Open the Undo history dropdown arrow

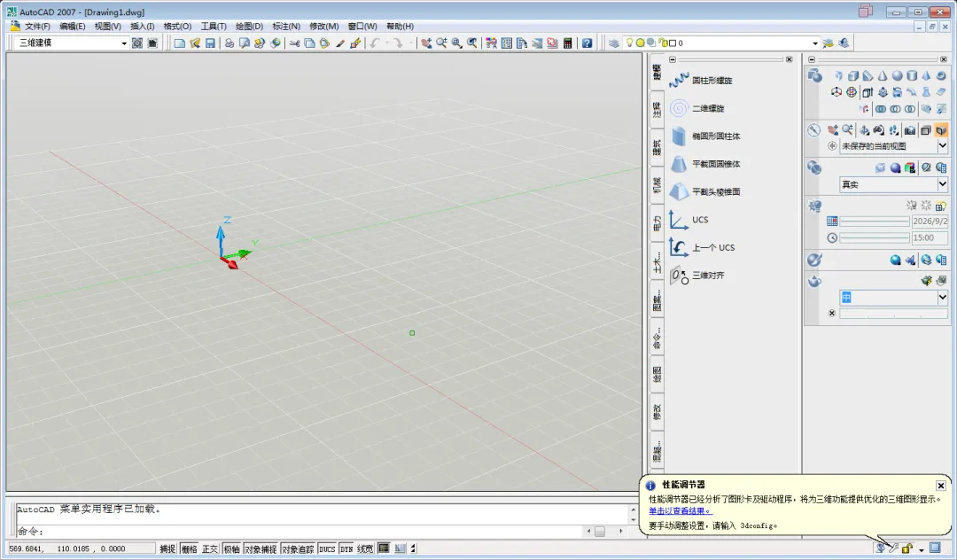tap(386, 43)
